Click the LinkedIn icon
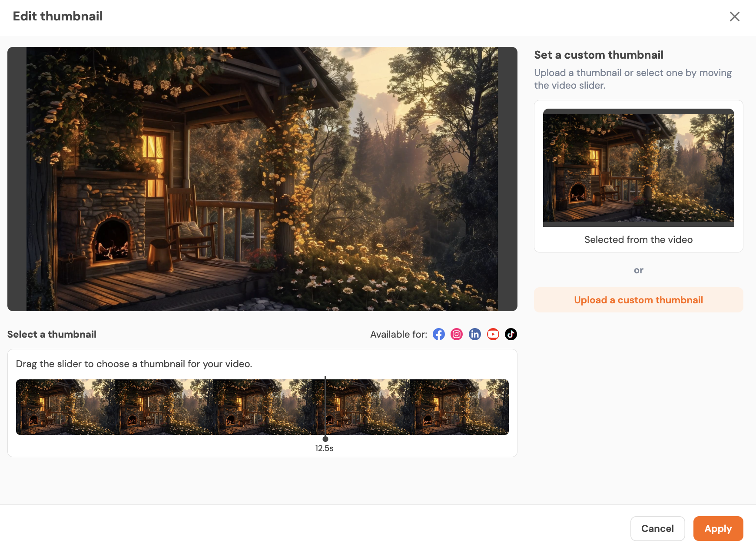 475,334
